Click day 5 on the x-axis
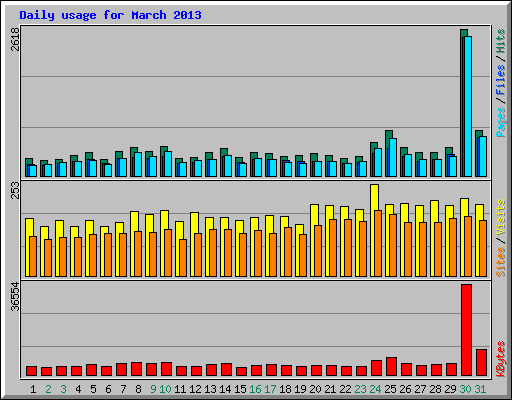 [93, 389]
